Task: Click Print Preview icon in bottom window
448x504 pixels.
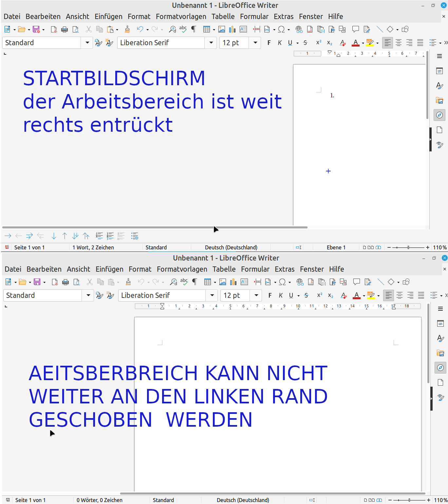Action: 77,282
